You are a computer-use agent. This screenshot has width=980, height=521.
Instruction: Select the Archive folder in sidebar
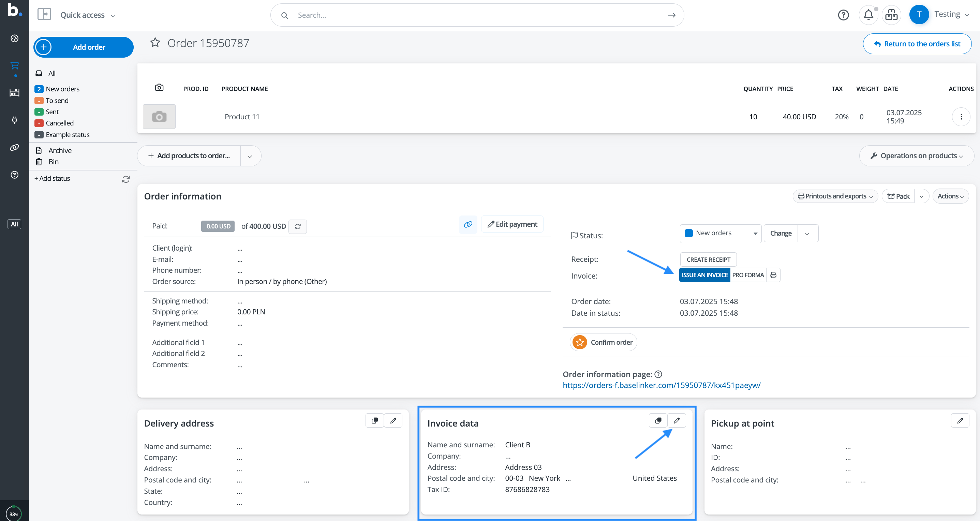click(x=60, y=151)
